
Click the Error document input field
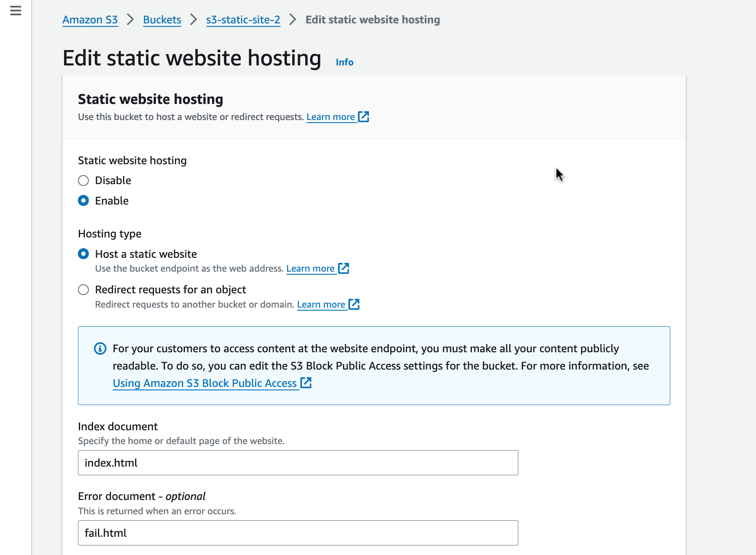298,533
